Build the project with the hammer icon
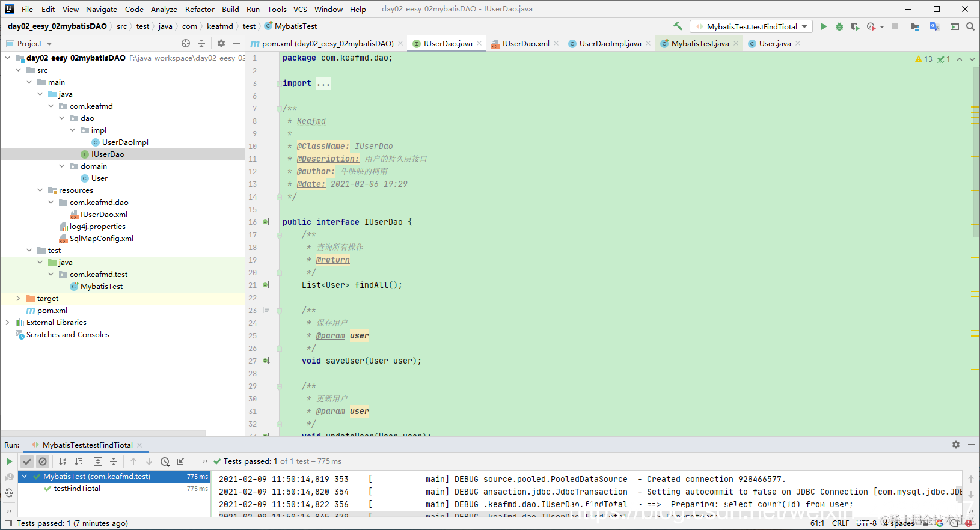Image resolution: width=980 pixels, height=530 pixels. pos(678,26)
